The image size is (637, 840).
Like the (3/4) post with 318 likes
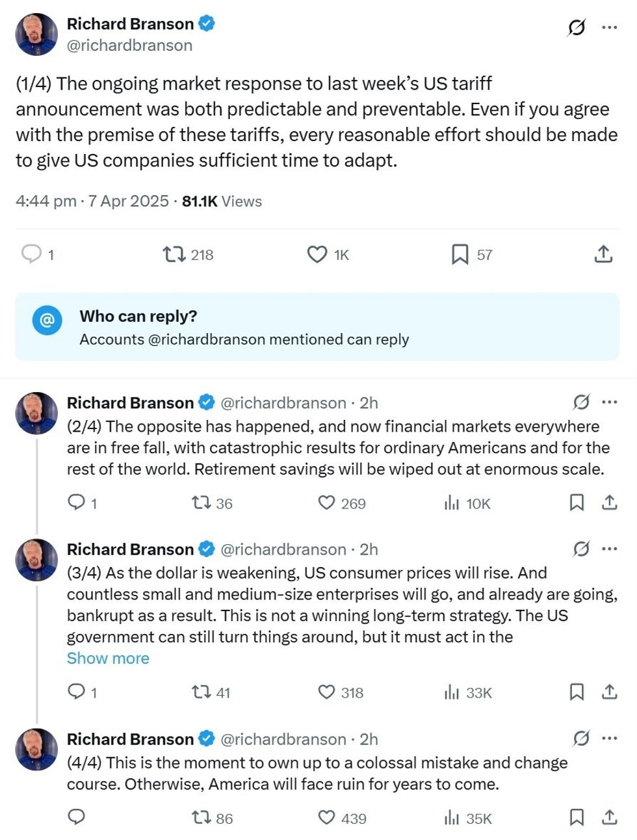click(x=326, y=692)
